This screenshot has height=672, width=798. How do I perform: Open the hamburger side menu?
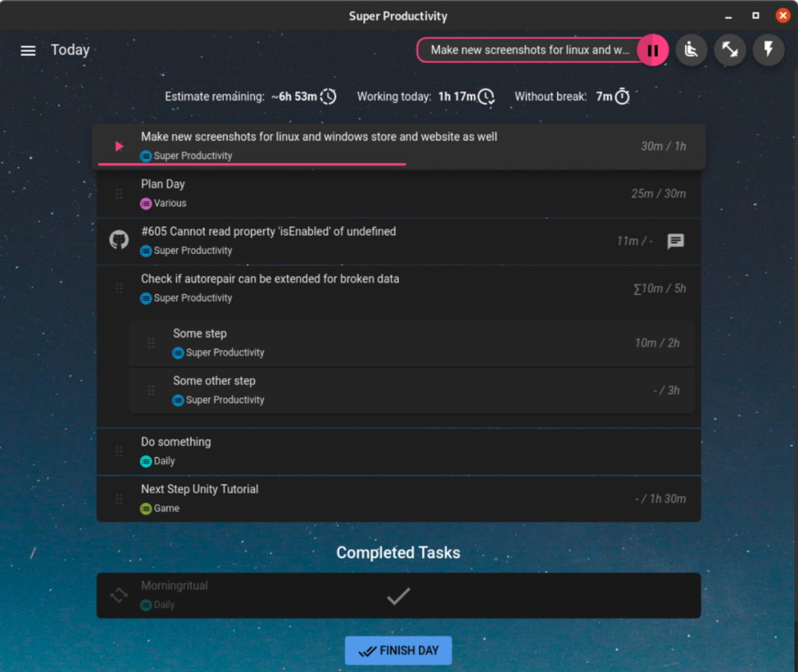click(28, 50)
